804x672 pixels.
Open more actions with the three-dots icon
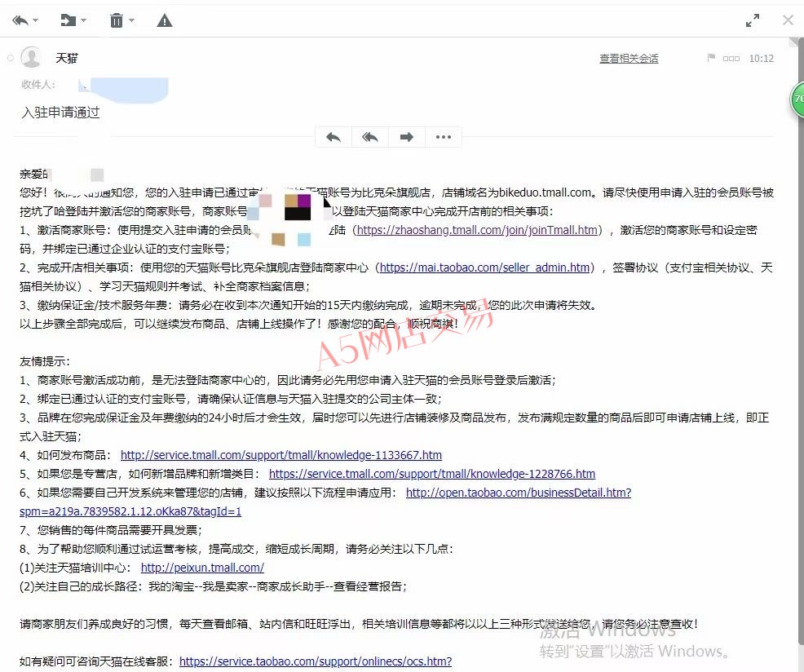(x=443, y=137)
